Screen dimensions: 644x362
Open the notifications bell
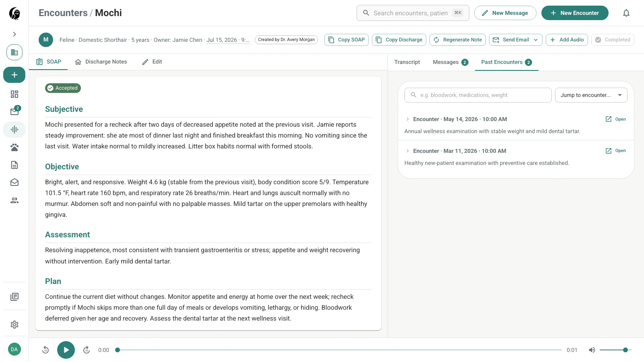626,13
